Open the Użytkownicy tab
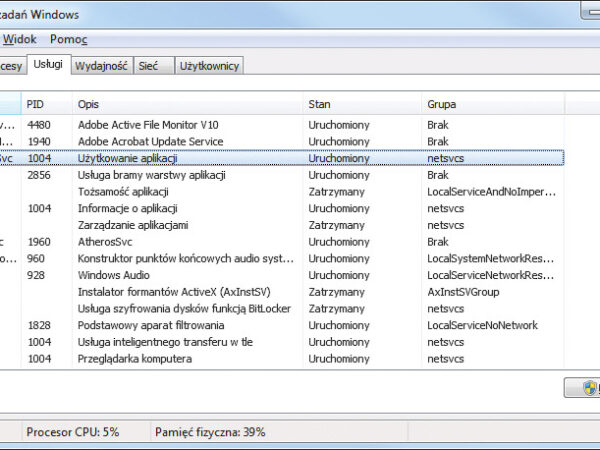 tap(209, 66)
